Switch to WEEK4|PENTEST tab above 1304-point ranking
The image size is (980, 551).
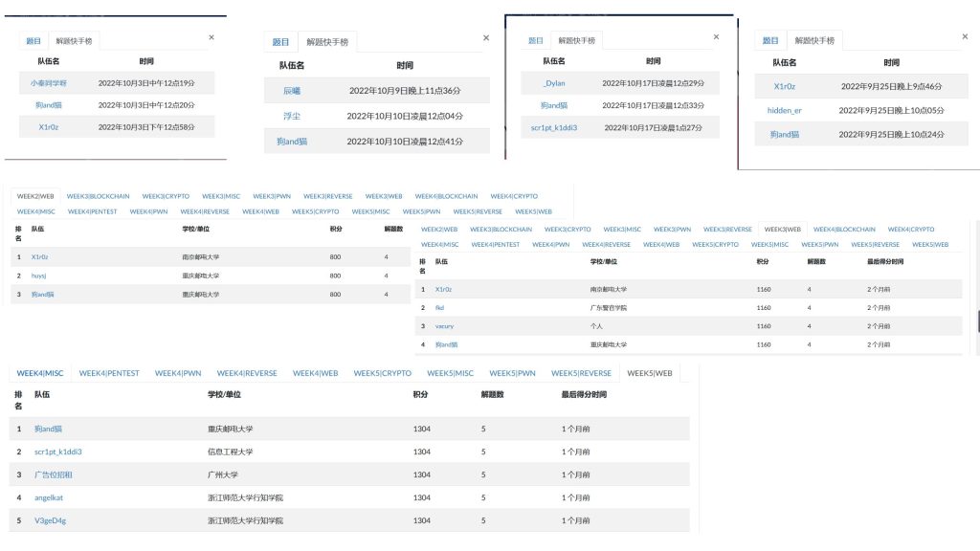click(109, 373)
